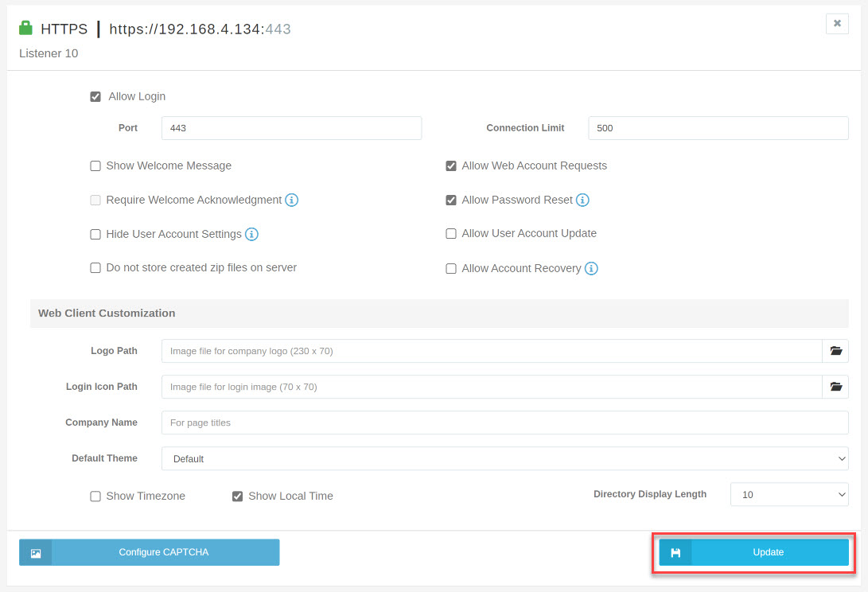Enable Allow User Account Update

[451, 234]
